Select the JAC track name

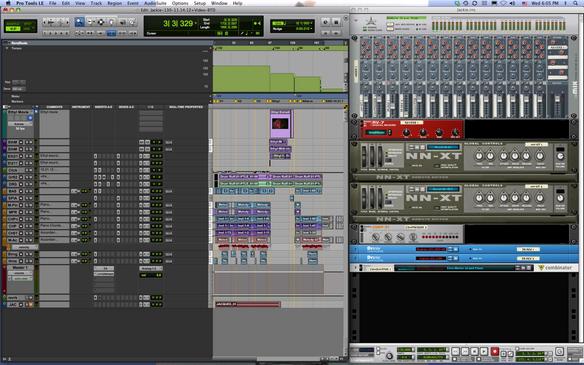(x=13, y=305)
